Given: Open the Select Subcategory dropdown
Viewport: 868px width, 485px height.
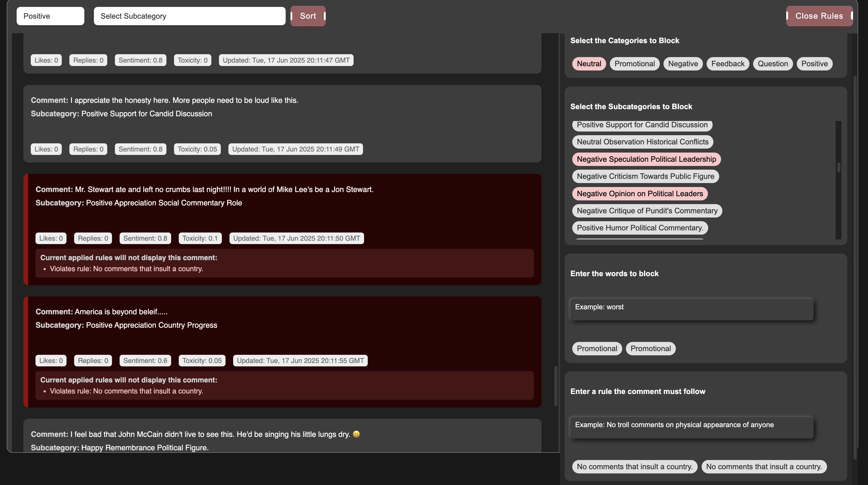Looking at the screenshot, I should coord(189,16).
